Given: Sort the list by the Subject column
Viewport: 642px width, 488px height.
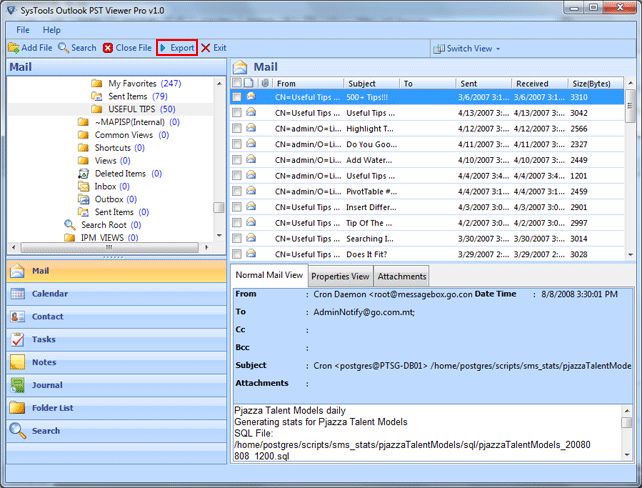Looking at the screenshot, I should (x=371, y=84).
